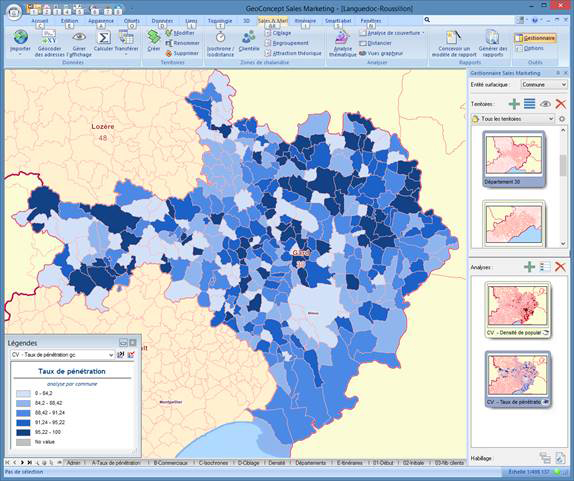Click the territories list view icon
The image size is (574, 481).
(x=529, y=104)
